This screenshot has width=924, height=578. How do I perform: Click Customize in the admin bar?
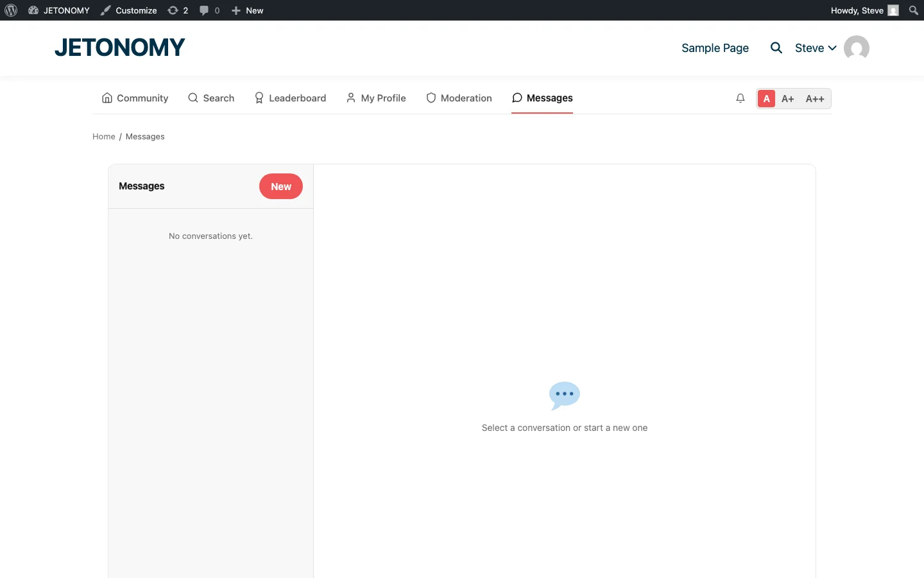128,10
